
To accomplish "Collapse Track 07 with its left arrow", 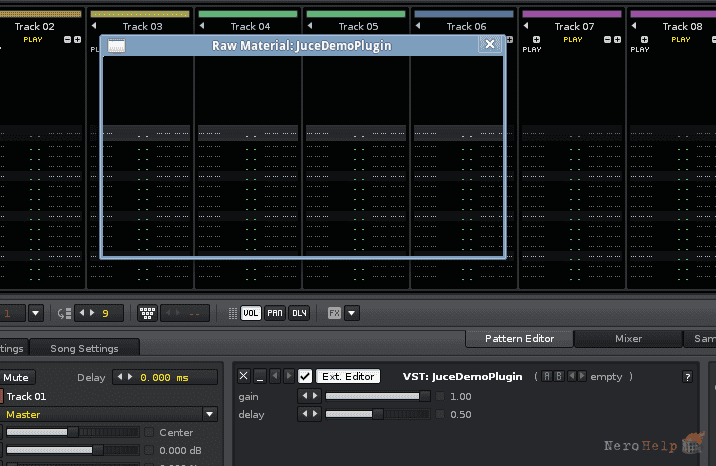I will tap(526, 26).
